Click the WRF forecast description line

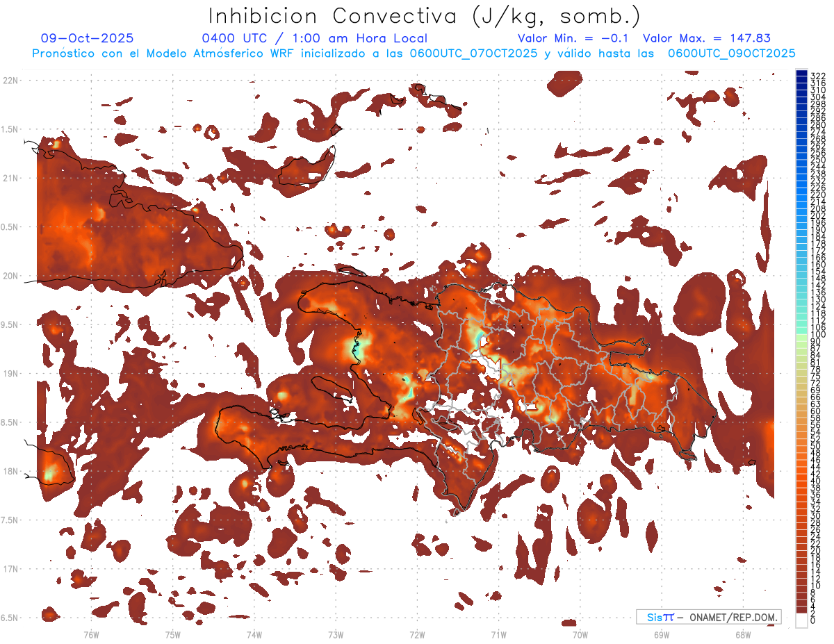414,53
